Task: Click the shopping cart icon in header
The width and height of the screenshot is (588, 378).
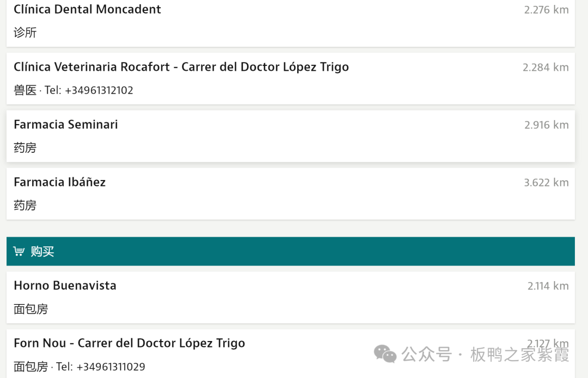Action: pyautogui.click(x=19, y=251)
